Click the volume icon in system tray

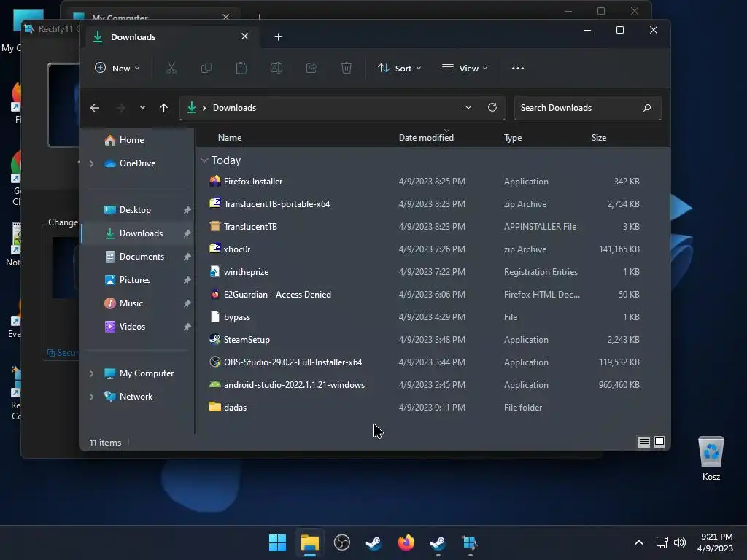tap(680, 542)
